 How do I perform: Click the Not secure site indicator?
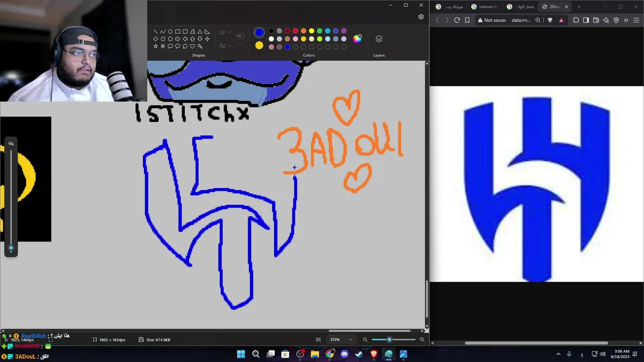(x=492, y=20)
